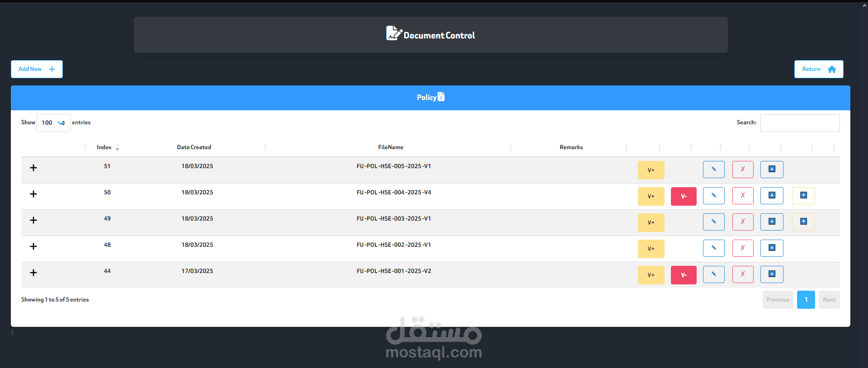Click the delete X icon for index 44
Viewport: 868px width, 368px height.
(743, 274)
